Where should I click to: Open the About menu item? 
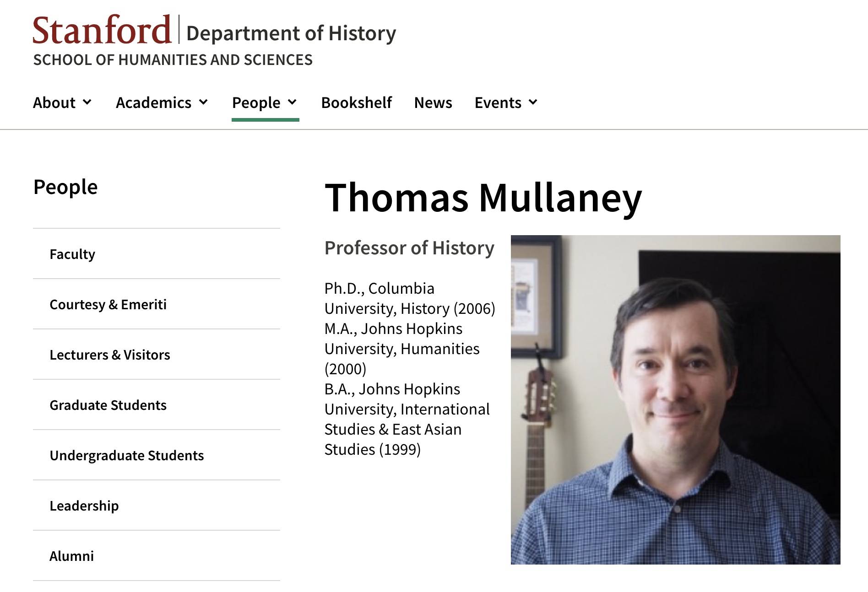pos(54,102)
